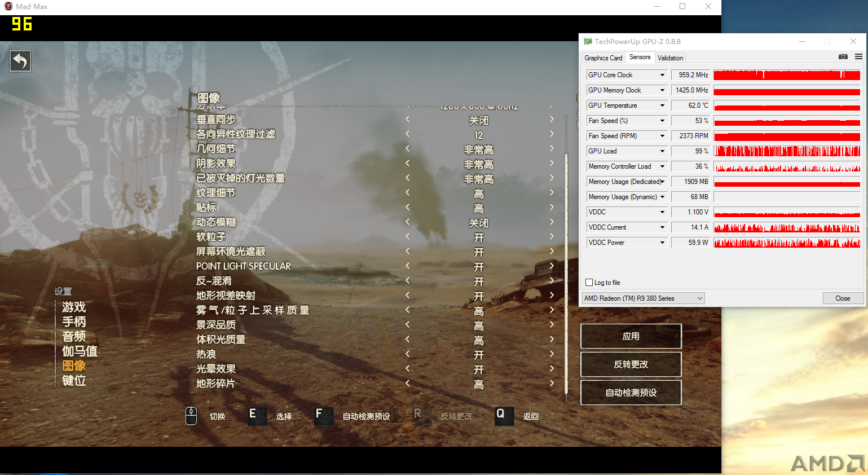Image resolution: width=868 pixels, height=475 pixels.
Task: Click the back arrow icon in Mad Max
Action: (x=20, y=61)
